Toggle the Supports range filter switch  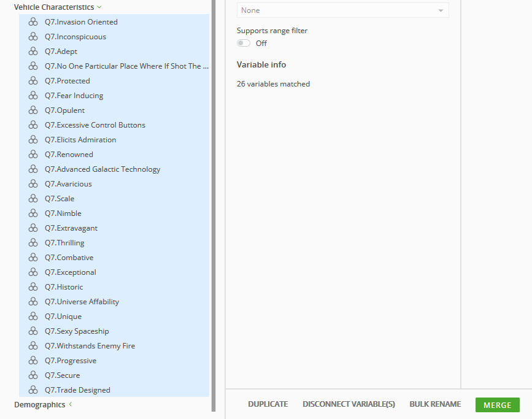click(244, 43)
